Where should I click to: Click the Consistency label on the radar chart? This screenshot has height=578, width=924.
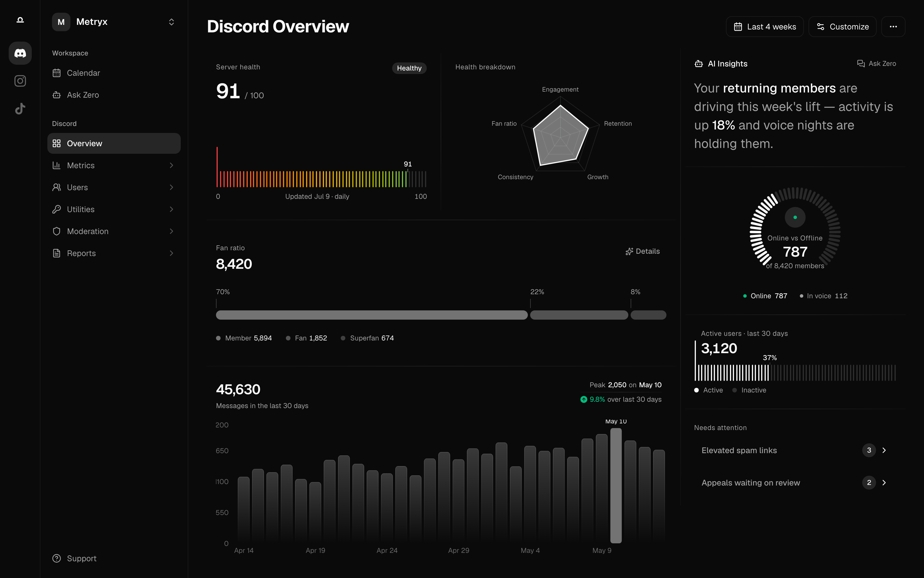point(515,177)
